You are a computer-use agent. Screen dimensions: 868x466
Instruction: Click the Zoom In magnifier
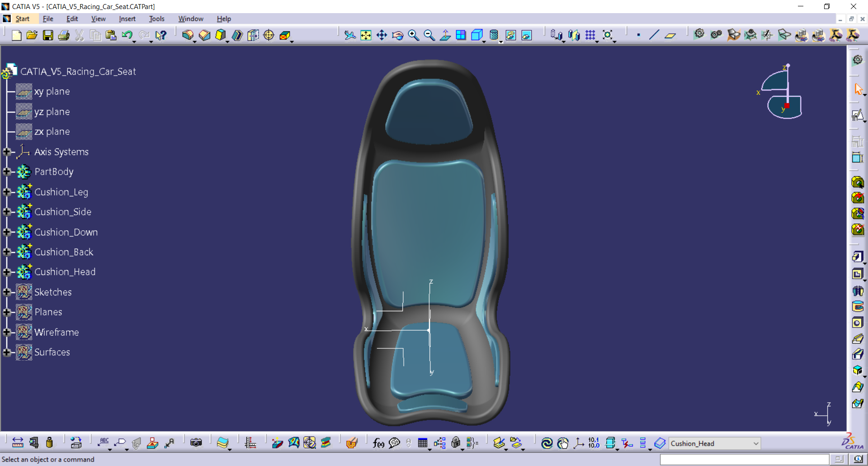pyautogui.click(x=414, y=35)
